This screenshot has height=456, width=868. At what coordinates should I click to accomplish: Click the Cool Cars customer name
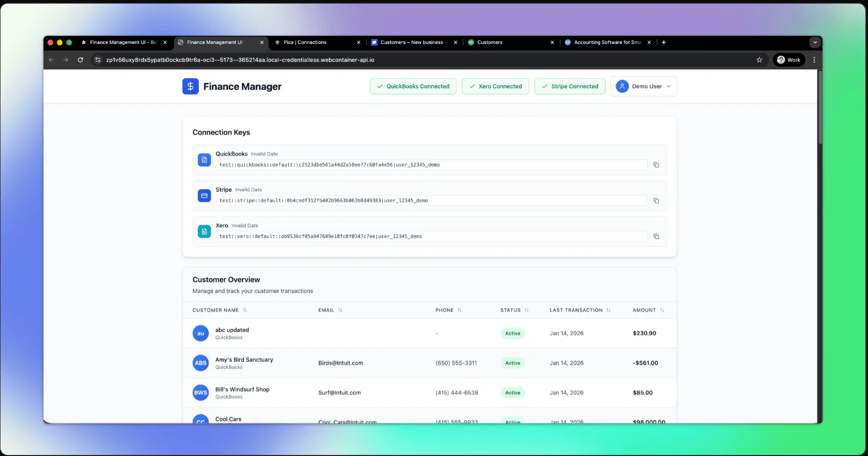[x=228, y=419]
